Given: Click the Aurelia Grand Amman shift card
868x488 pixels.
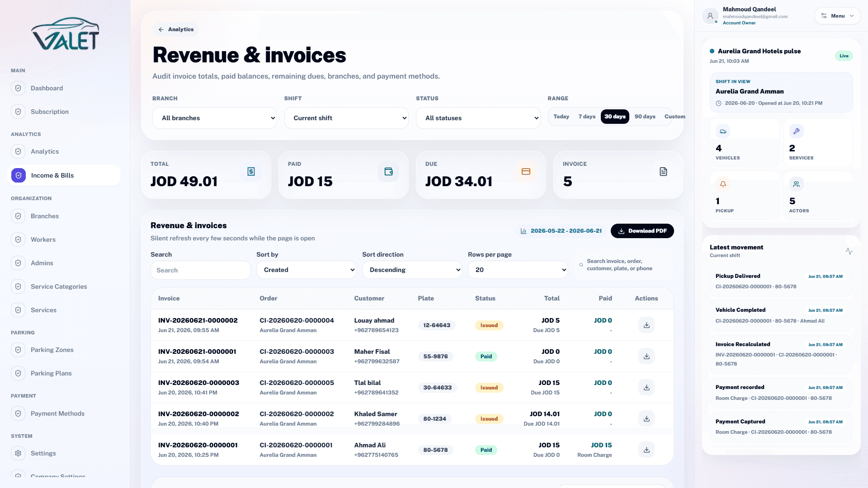Looking at the screenshot, I should [x=781, y=93].
